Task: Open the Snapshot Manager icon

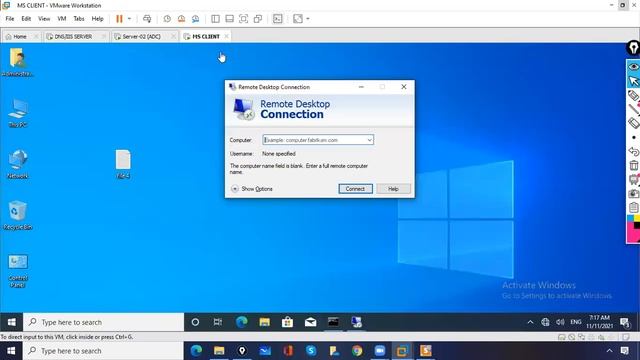Action: (x=196, y=19)
